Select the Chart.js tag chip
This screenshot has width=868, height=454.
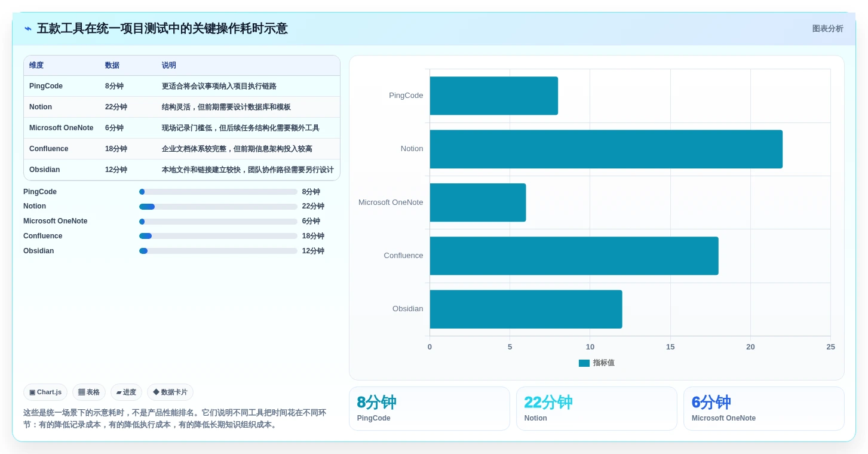45,392
